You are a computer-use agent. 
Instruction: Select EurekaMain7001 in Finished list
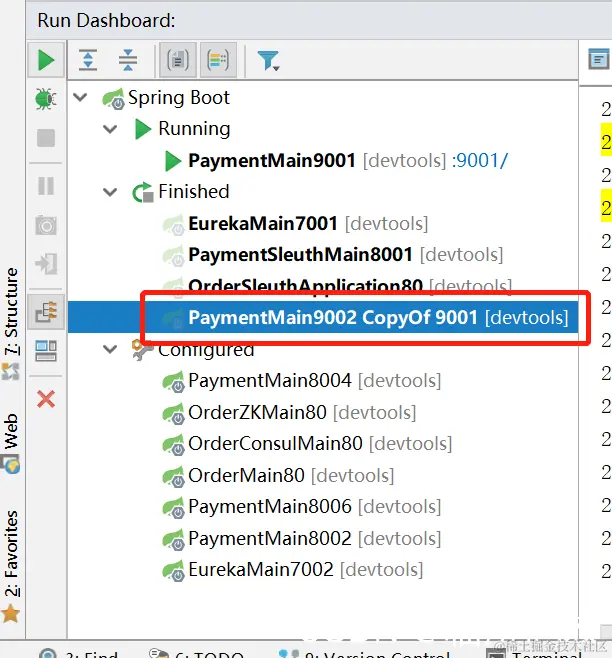point(263,224)
